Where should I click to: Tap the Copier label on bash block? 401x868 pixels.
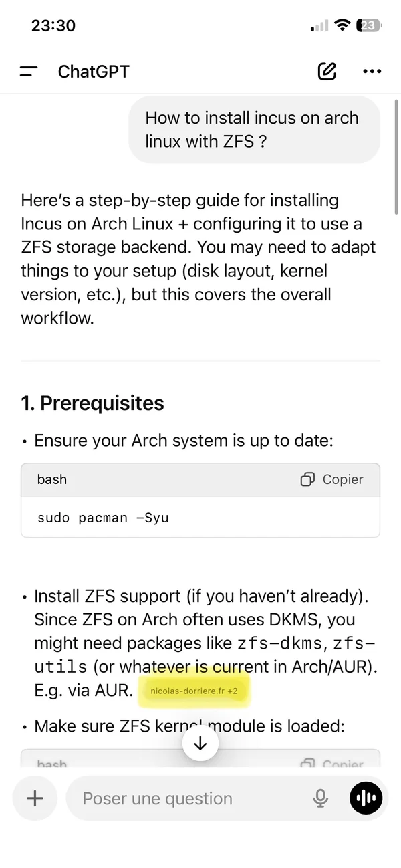coord(343,479)
